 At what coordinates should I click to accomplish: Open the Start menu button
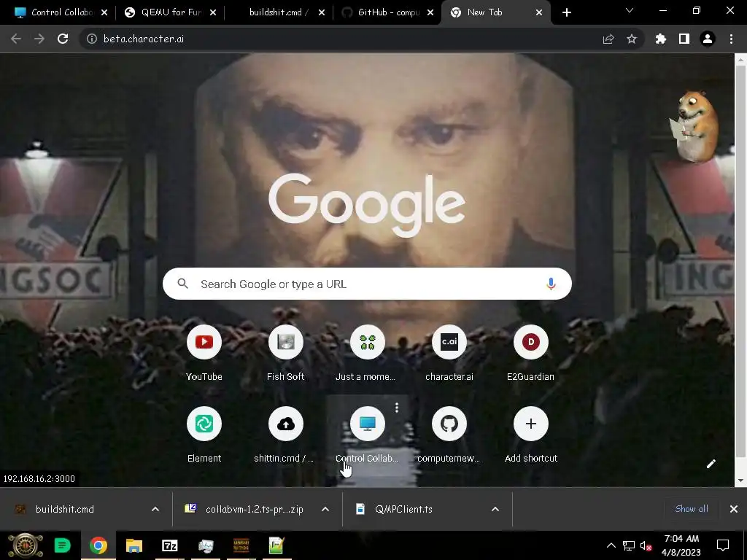(x=26, y=545)
